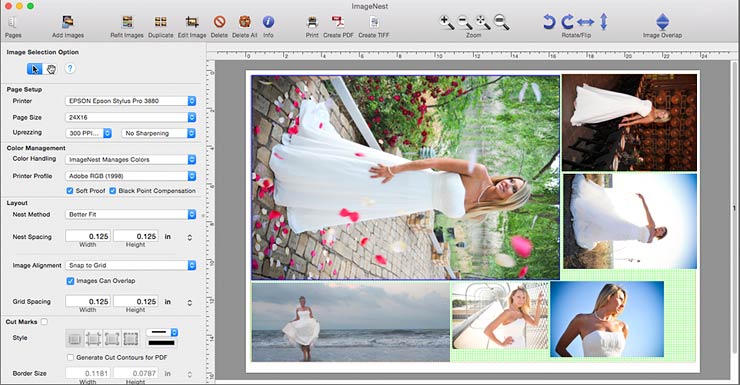Select the hand selection tool

50,69
